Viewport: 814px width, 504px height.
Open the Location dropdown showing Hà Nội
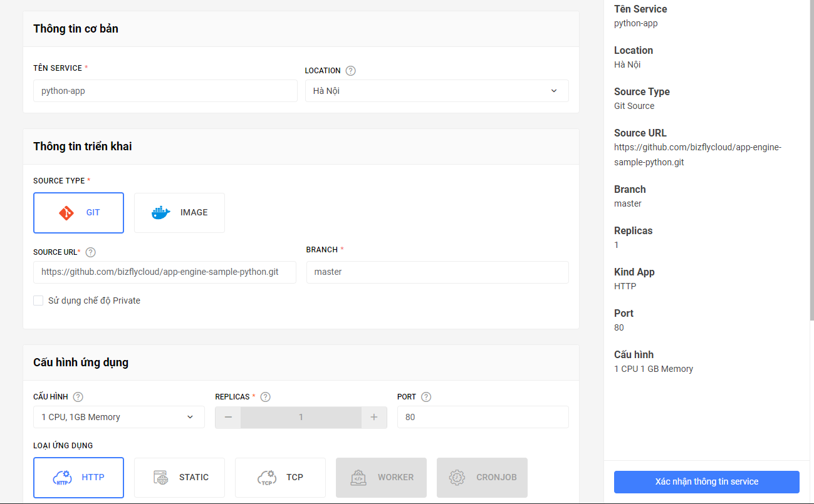point(437,90)
